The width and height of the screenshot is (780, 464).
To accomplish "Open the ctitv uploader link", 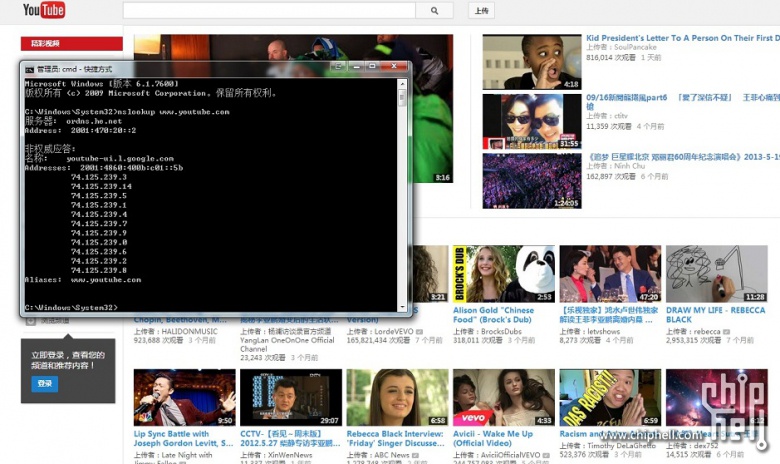I will [621, 116].
